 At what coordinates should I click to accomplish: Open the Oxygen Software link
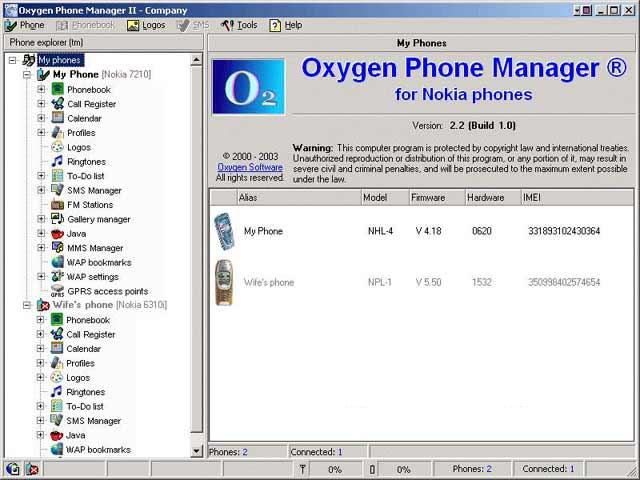coord(250,167)
